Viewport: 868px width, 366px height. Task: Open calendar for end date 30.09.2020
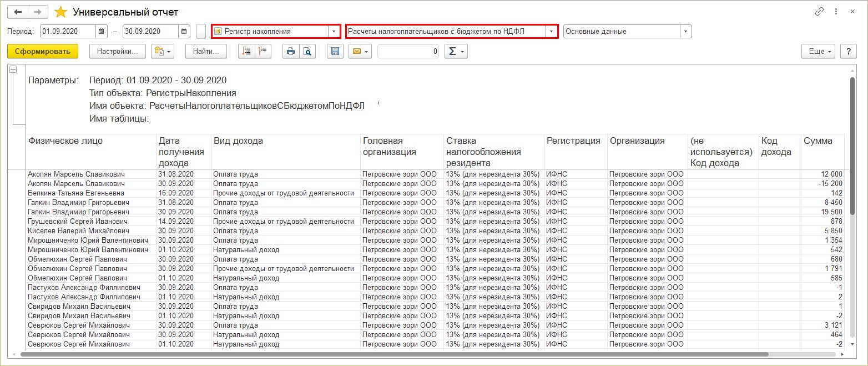click(x=184, y=31)
